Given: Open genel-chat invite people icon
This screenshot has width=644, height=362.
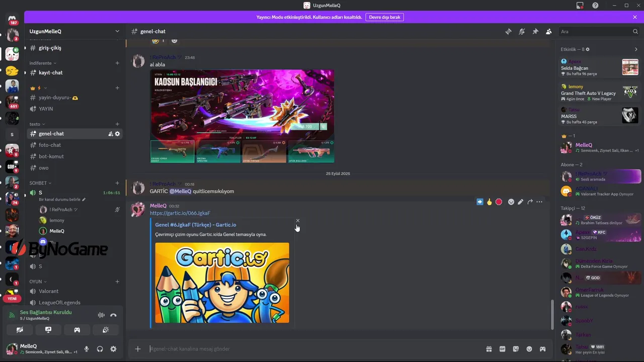Looking at the screenshot, I should pos(110,134).
